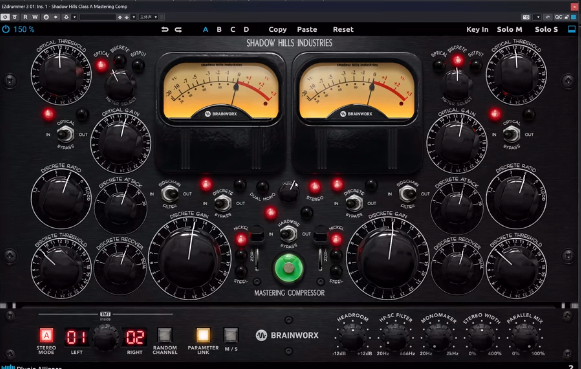This screenshot has height=369, width=581.
Task: Click the left channel Optical meter select LED
Action: click(101, 66)
